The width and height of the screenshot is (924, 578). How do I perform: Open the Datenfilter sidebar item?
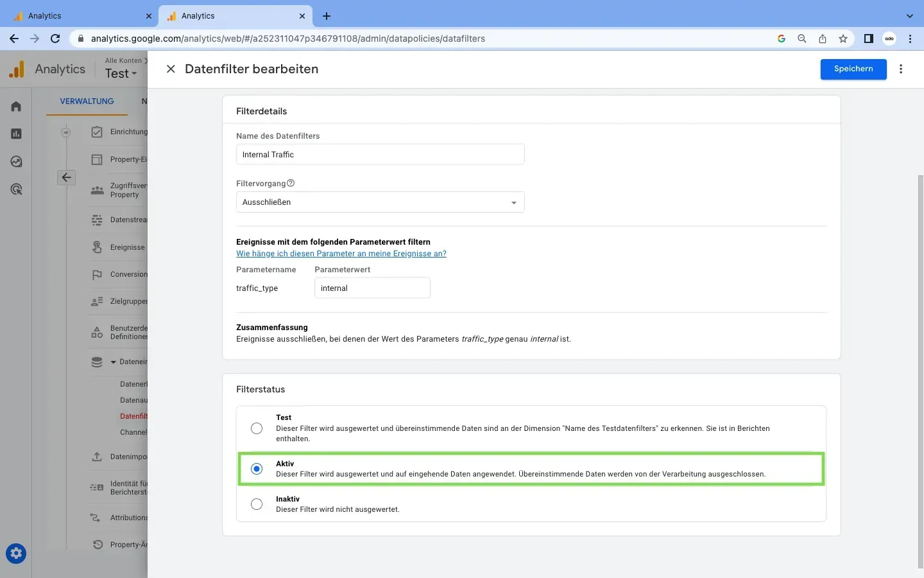coord(133,416)
